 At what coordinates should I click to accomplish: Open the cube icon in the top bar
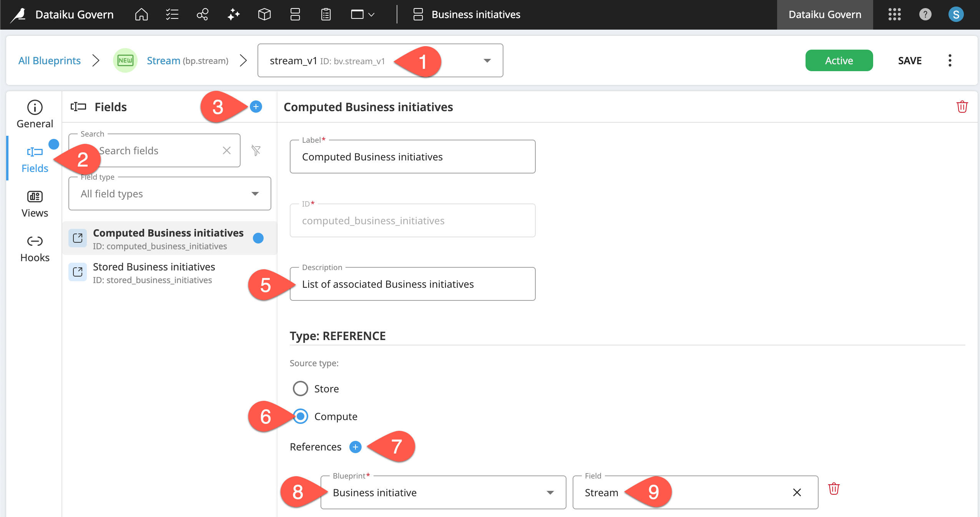click(x=264, y=15)
